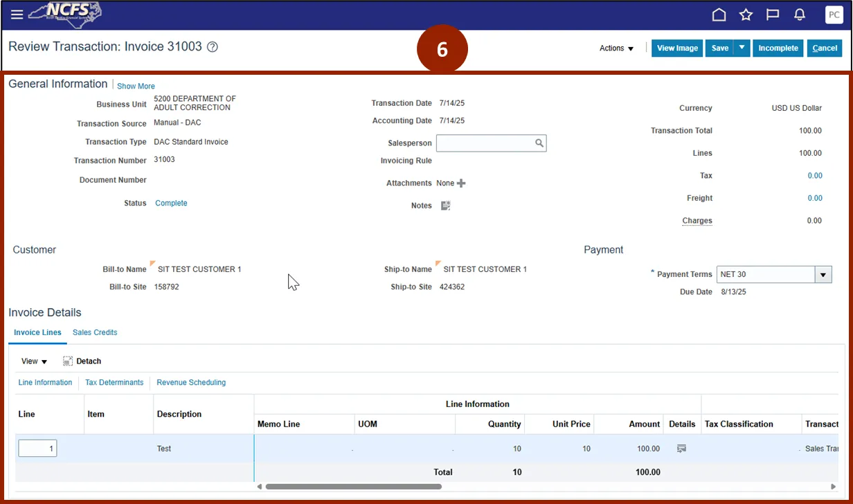Viewport: 853px width, 504px height.
Task: Open Favorites star icon
Action: tap(746, 15)
